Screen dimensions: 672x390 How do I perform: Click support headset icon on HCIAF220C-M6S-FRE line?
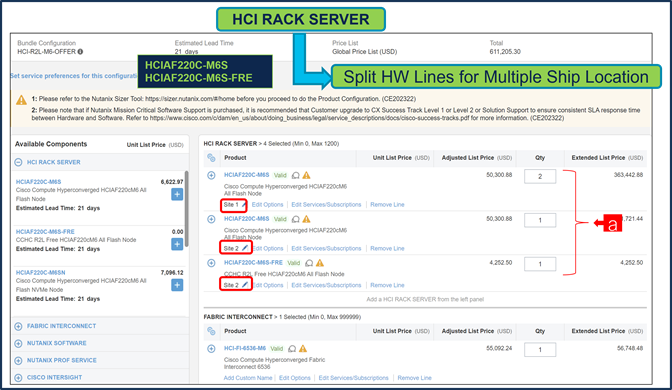309,263
